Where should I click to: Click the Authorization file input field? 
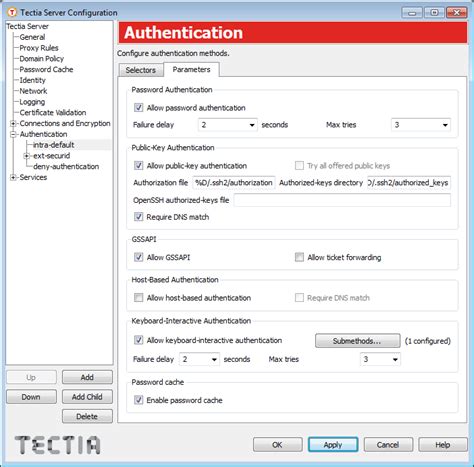coord(234,183)
